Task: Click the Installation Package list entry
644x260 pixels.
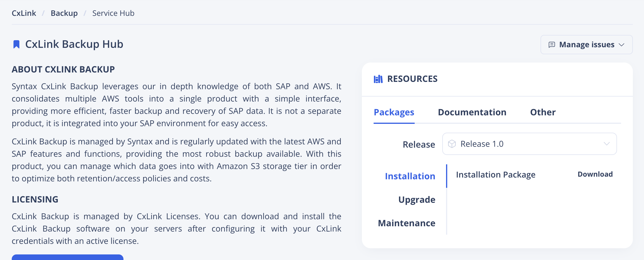Action: [x=496, y=174]
